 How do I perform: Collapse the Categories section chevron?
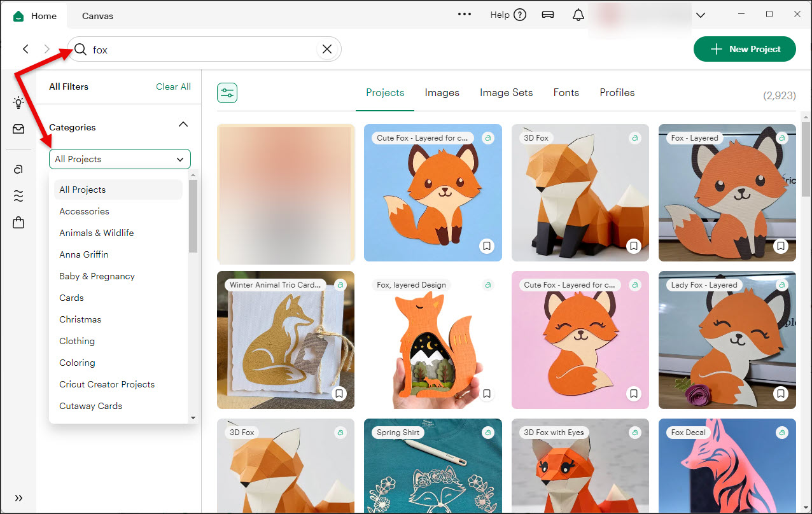(183, 125)
